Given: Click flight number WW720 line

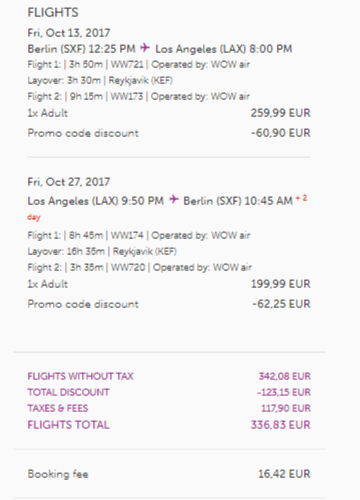Looking at the screenshot, I should pyautogui.click(x=140, y=267).
